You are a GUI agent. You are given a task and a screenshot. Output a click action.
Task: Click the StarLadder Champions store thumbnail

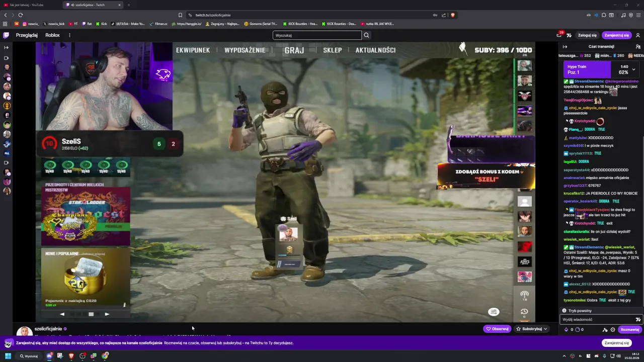[x=86, y=216]
